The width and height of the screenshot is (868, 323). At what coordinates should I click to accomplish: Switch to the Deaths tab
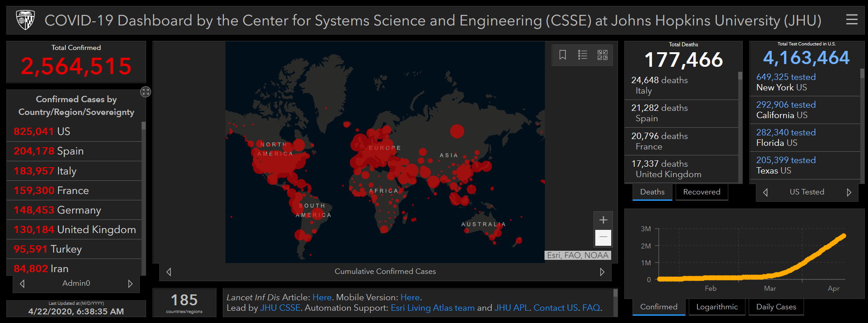click(652, 192)
